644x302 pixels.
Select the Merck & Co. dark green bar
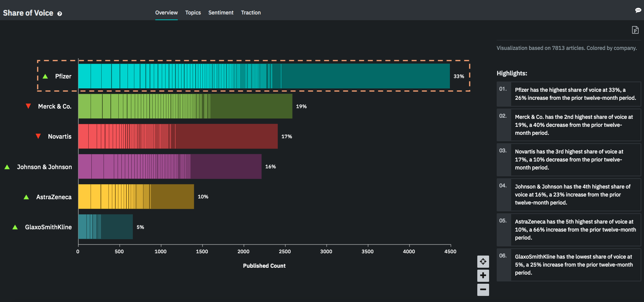251,106
